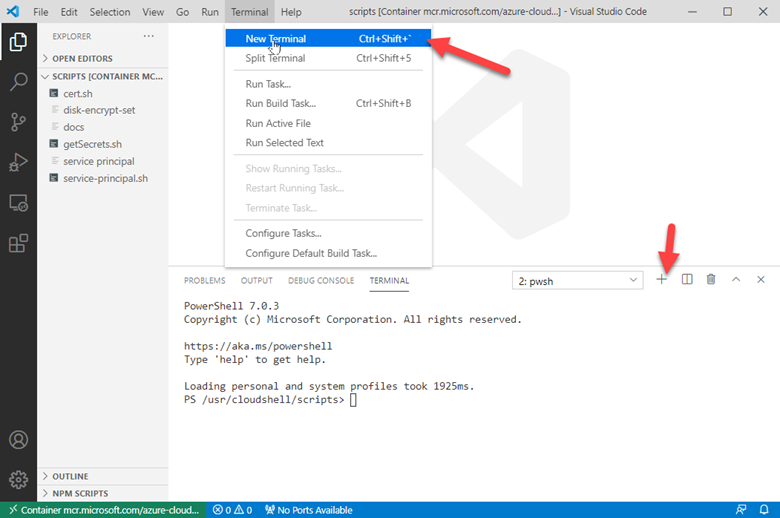This screenshot has height=518, width=780.
Task: Open the Edit menu
Action: (69, 12)
